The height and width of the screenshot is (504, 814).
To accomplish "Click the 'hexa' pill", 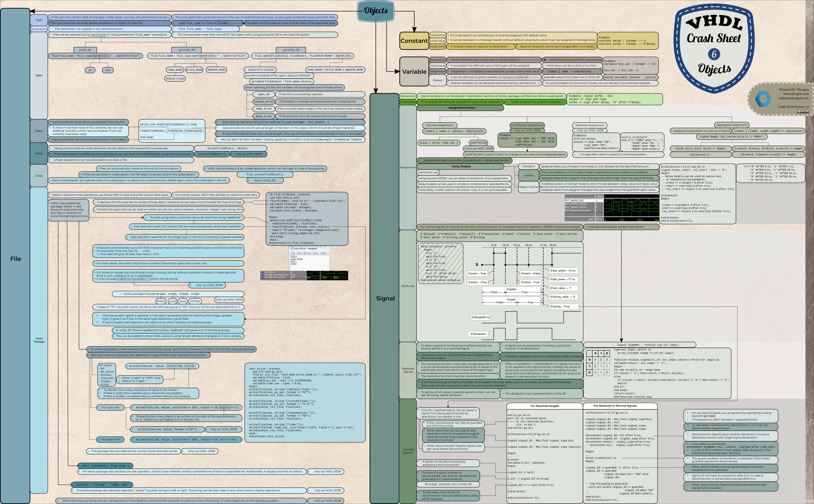I will [x=183, y=301].
